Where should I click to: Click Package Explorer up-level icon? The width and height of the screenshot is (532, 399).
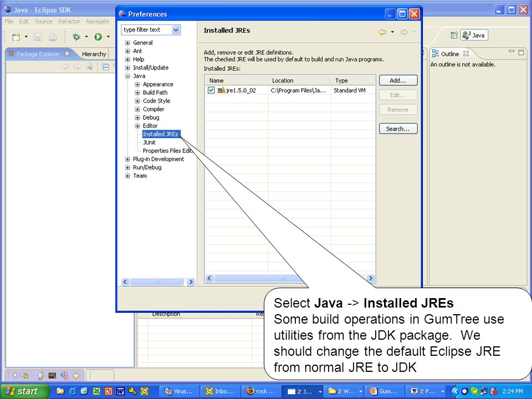90,66
